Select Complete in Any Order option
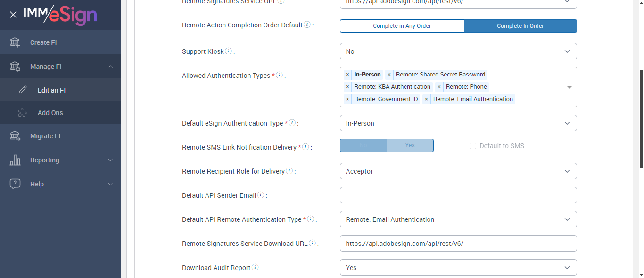This screenshot has height=278, width=644. click(x=402, y=26)
